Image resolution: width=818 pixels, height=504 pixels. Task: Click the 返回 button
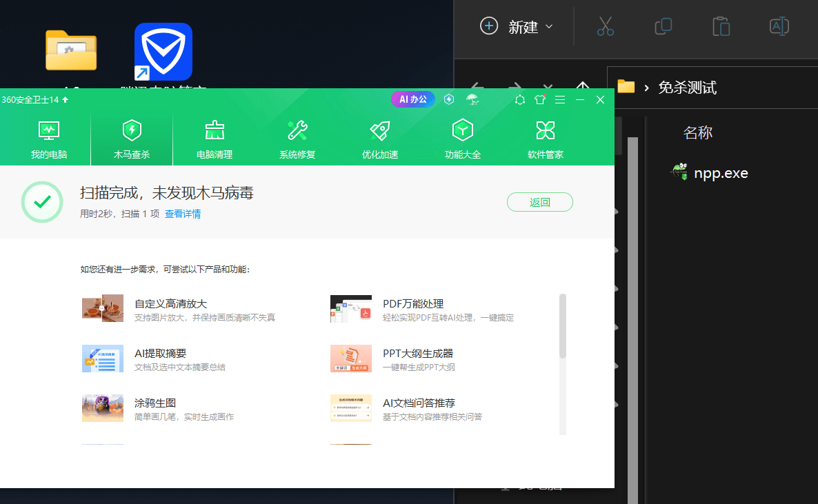[x=539, y=202]
